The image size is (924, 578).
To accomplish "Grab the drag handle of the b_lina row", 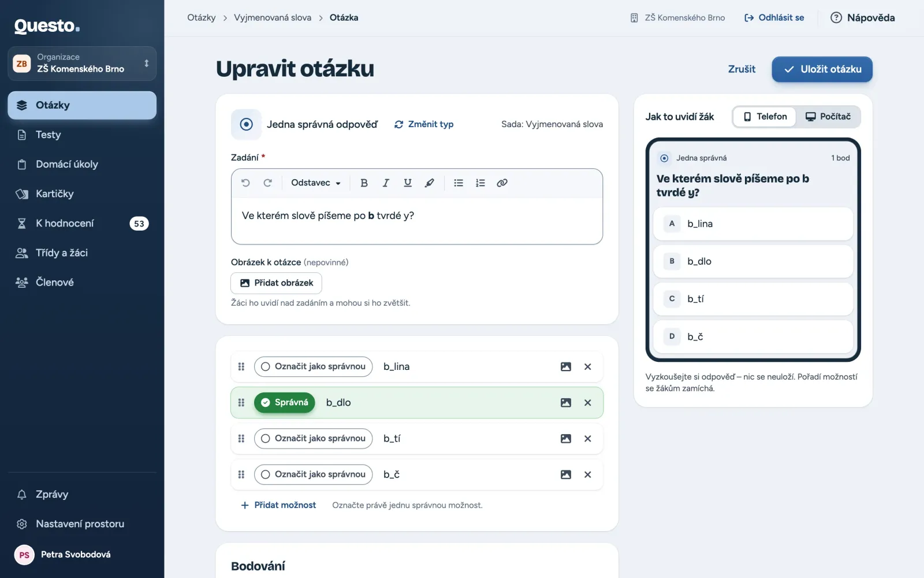I will [x=241, y=366].
